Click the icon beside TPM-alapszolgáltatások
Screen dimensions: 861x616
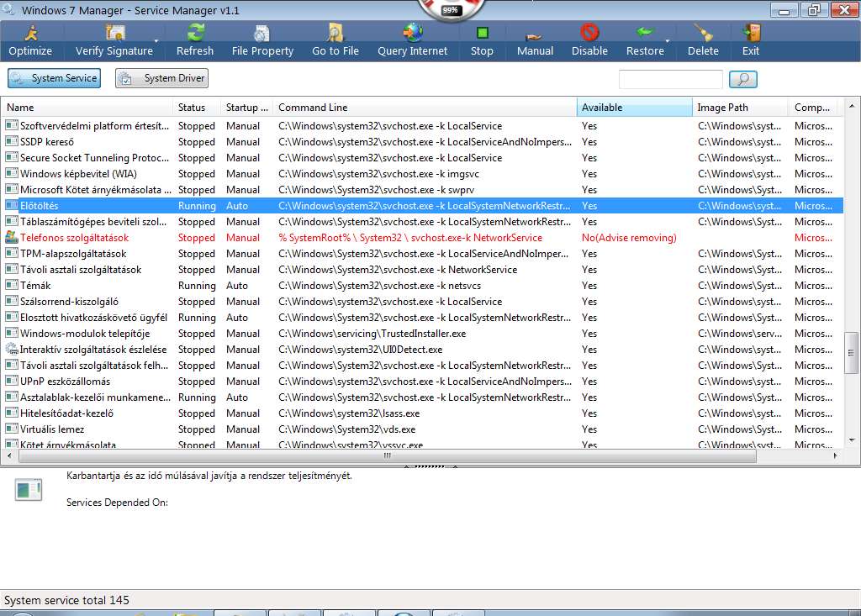(12, 253)
